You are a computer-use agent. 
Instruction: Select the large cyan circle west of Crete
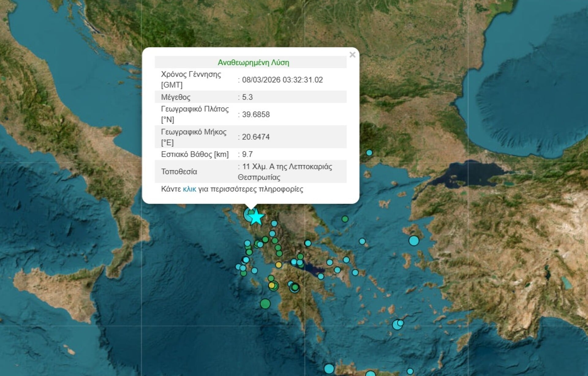(x=329, y=369)
